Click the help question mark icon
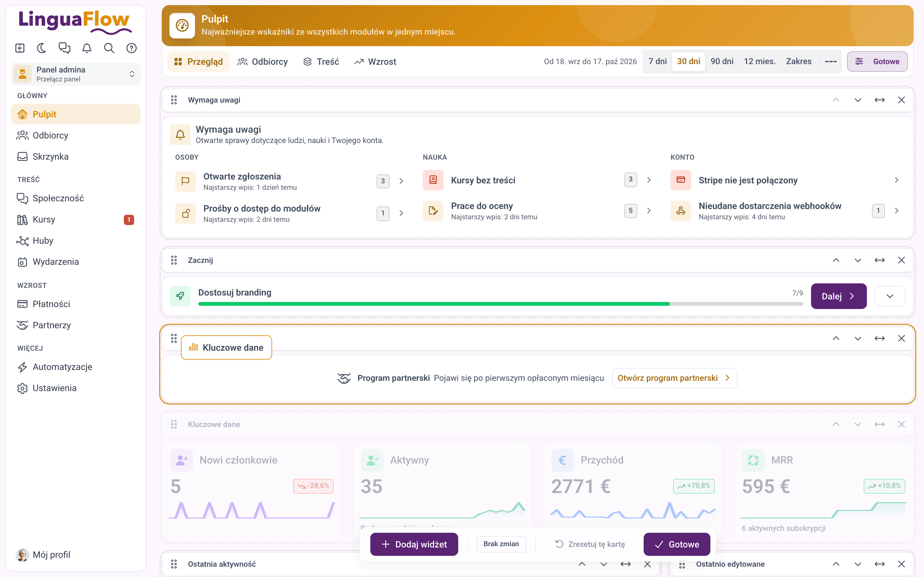Viewport: 924px width, 577px height. pos(131,48)
